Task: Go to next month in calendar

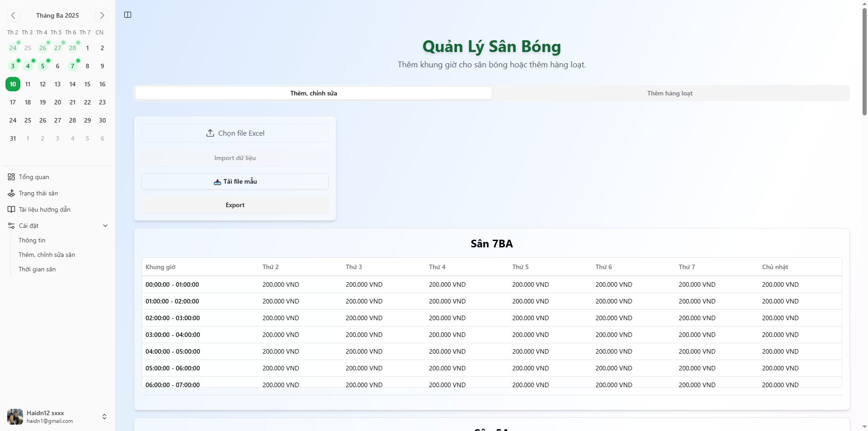Action: [102, 15]
